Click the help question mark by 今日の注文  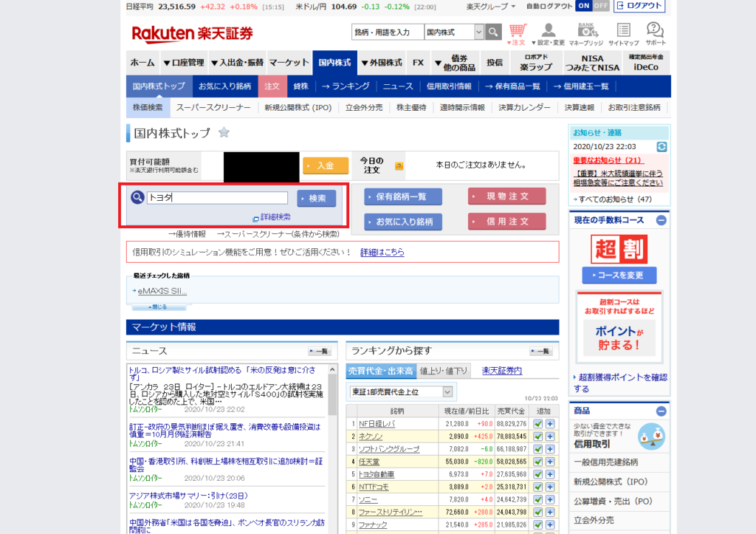pyautogui.click(x=399, y=166)
